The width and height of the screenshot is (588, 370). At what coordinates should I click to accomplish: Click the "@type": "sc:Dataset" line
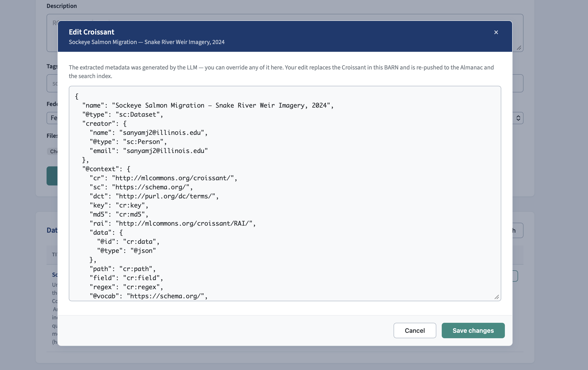pos(123,114)
